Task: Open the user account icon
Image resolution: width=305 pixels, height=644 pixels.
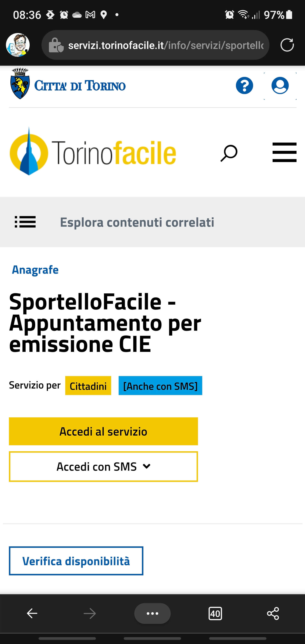Action: click(x=280, y=86)
